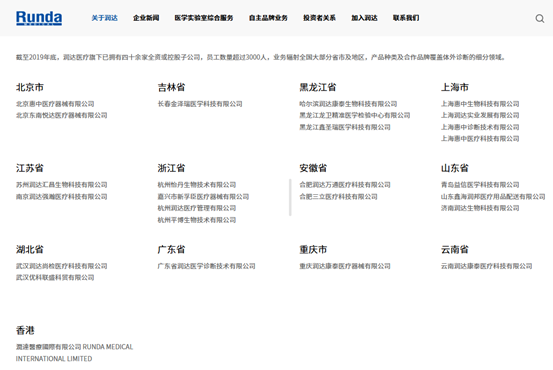Click 云南润达康泰医疗科技有限公司
553x370 pixels.
486,266
